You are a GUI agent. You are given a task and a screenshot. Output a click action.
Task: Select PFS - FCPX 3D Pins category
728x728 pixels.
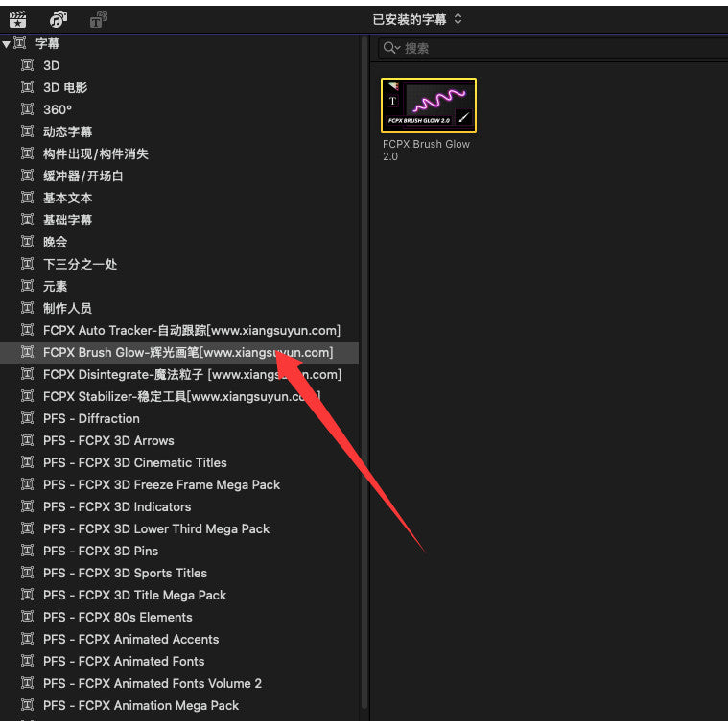click(179, 551)
